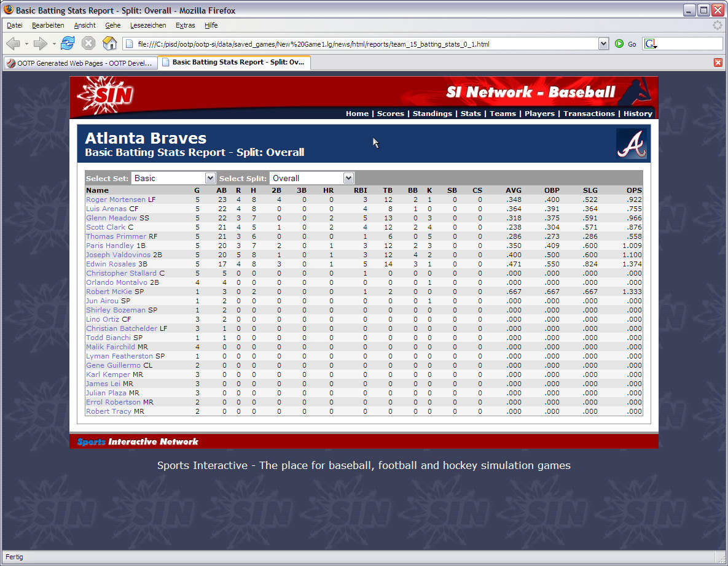Screen dimensions: 728x566
Task: Open Errol Robertson player link
Action: (x=113, y=402)
